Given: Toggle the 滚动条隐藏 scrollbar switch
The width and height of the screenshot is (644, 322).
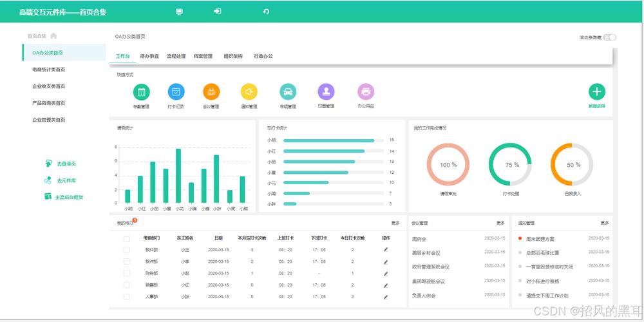Looking at the screenshot, I should coord(609,37).
